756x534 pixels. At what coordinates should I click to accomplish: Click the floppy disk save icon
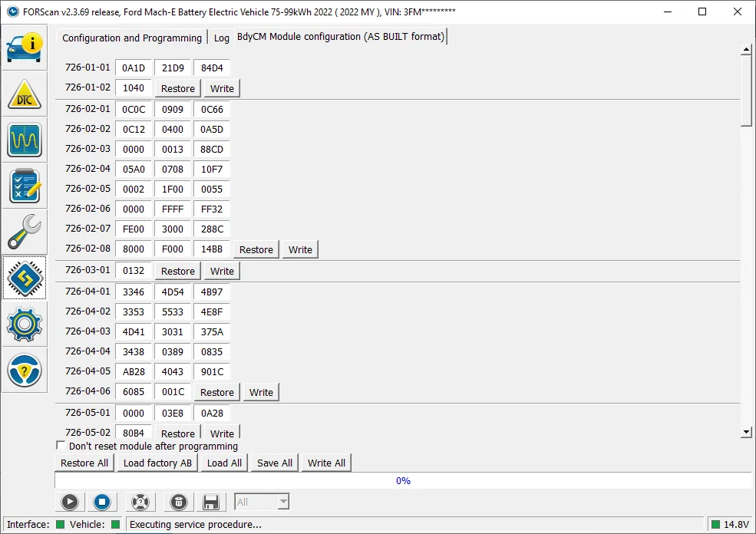tap(211, 503)
